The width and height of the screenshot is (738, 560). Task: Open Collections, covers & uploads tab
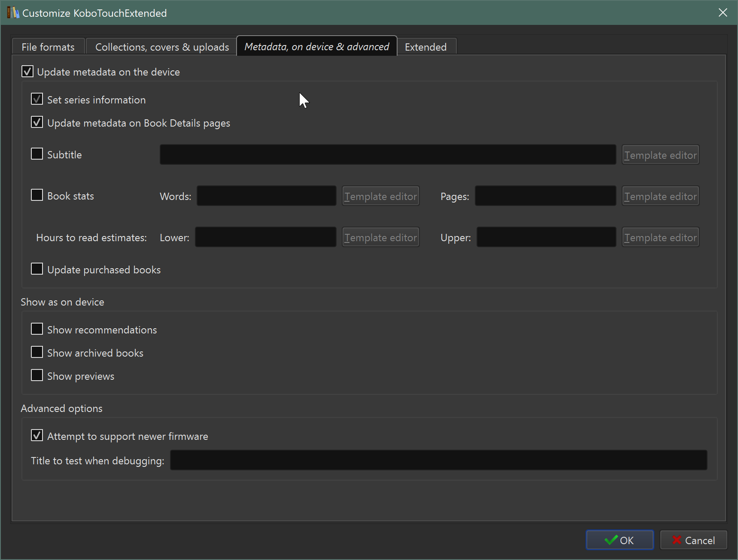point(162,47)
